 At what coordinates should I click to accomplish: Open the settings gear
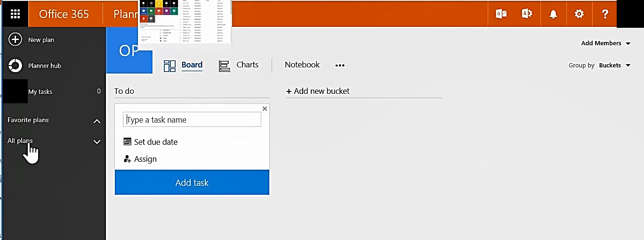point(579,14)
